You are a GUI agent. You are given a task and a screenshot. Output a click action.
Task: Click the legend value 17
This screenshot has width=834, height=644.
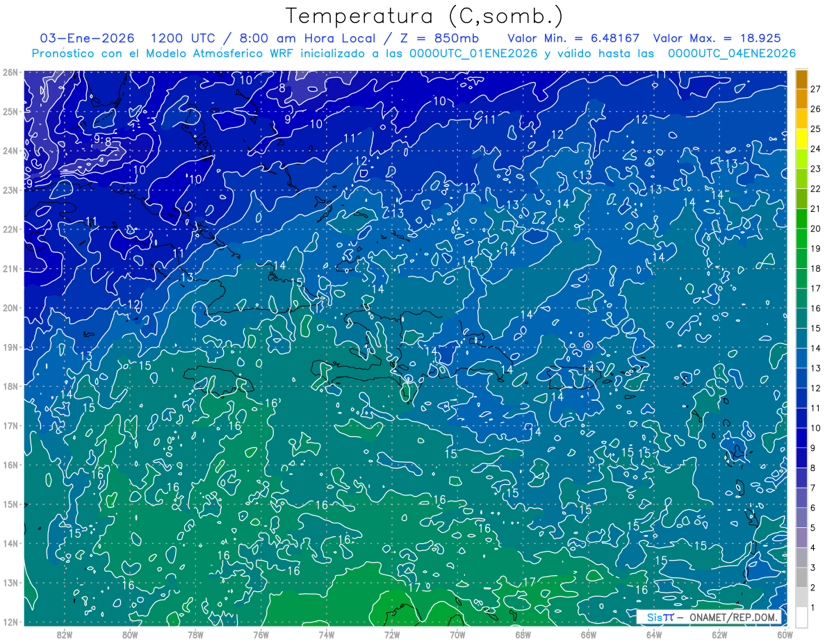[x=816, y=289]
